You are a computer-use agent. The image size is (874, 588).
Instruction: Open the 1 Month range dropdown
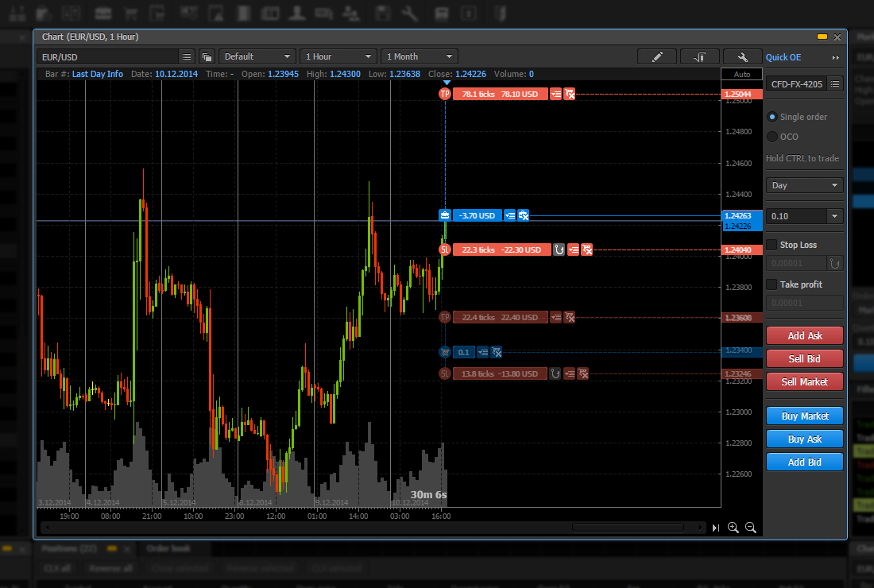pos(420,56)
